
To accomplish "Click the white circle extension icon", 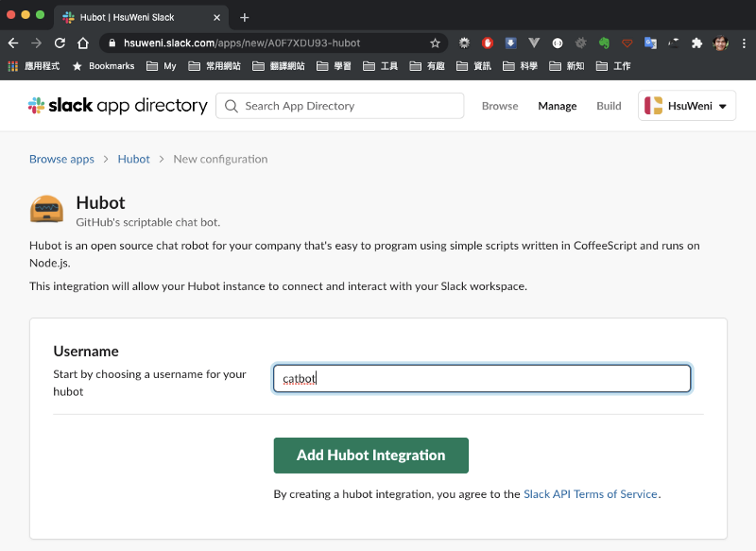I will [558, 43].
